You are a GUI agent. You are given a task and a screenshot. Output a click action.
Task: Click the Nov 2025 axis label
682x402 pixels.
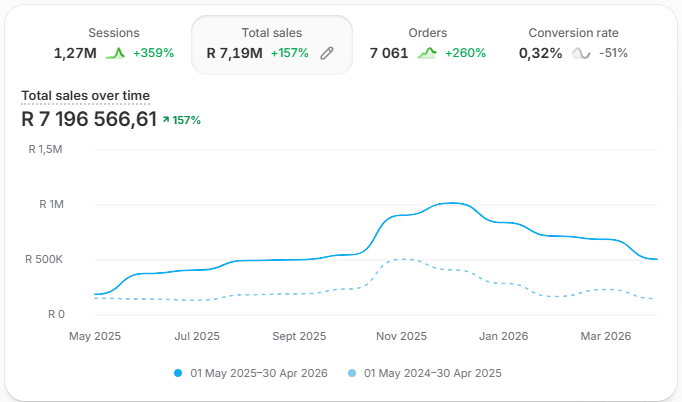tap(401, 336)
